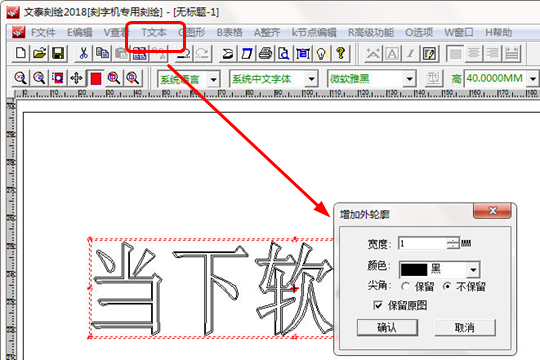Click the 40.0000MM height value field
This screenshot has width=540, height=360.
coord(495,79)
